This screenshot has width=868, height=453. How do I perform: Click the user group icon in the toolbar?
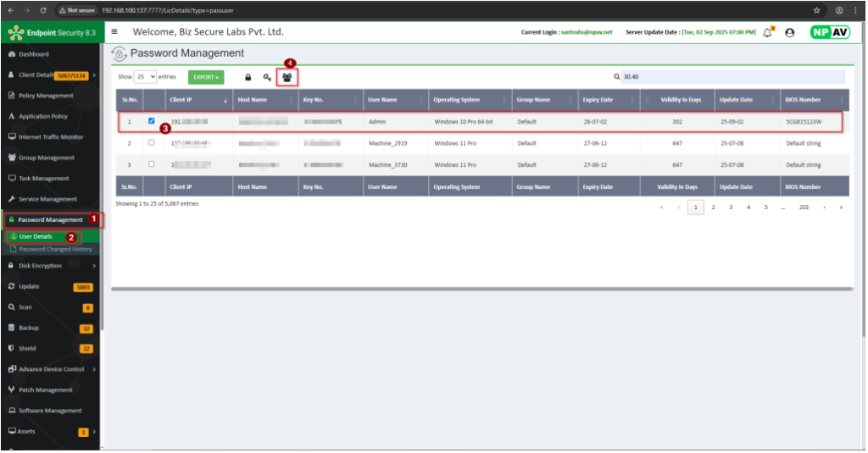(x=287, y=77)
